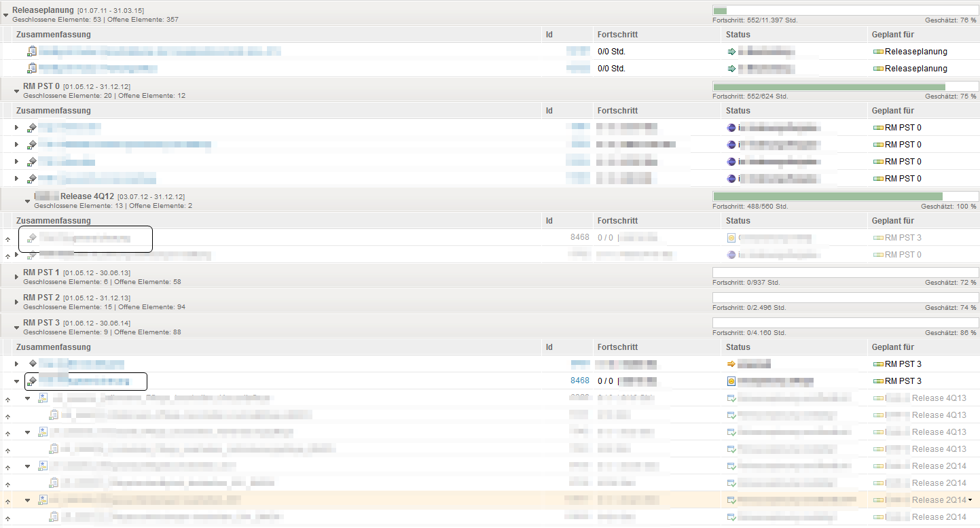Click status icon of blue-linked 8468 row
The height and width of the screenshot is (528, 980).
[731, 381]
